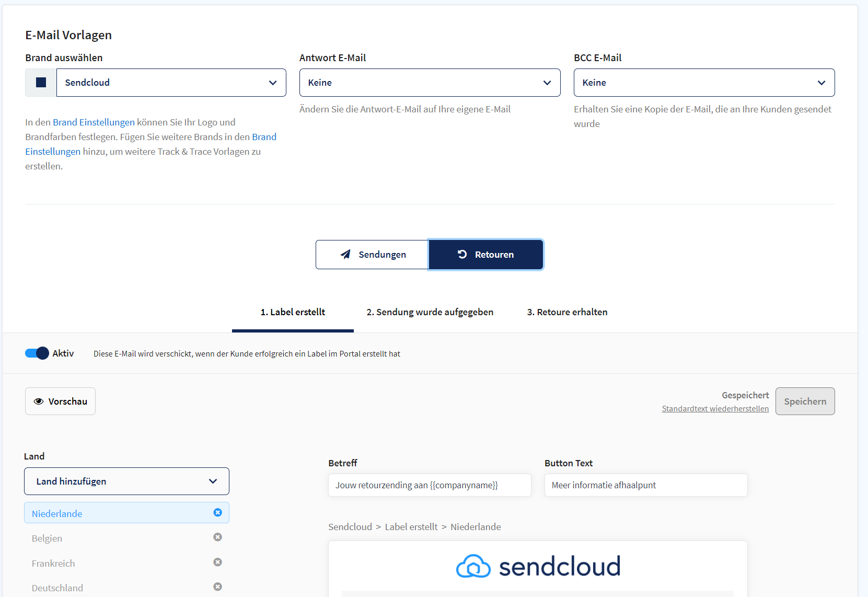Open the first Brand Einstellungen link

click(x=94, y=122)
